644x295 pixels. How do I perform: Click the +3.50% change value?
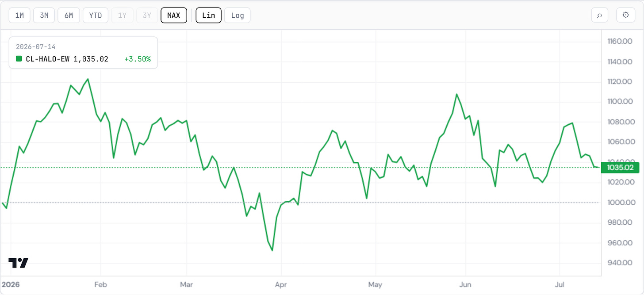137,59
